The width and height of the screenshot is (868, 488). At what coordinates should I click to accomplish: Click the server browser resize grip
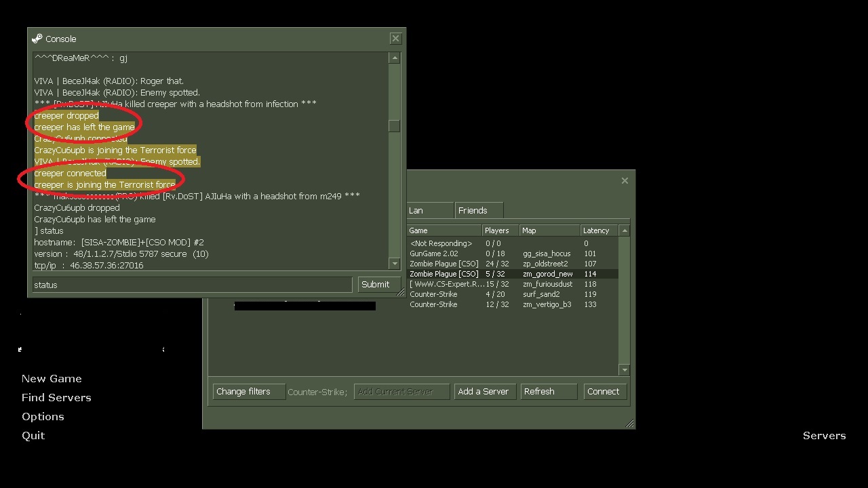tap(629, 424)
